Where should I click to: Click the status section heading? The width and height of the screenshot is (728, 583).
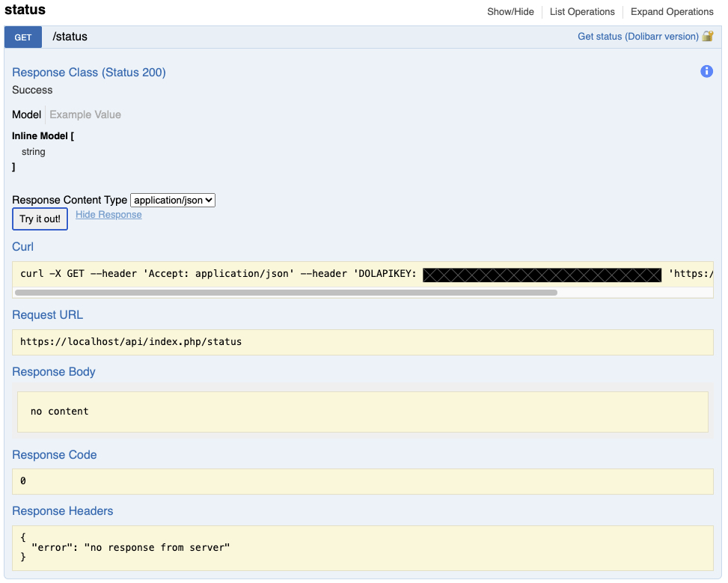(25, 10)
